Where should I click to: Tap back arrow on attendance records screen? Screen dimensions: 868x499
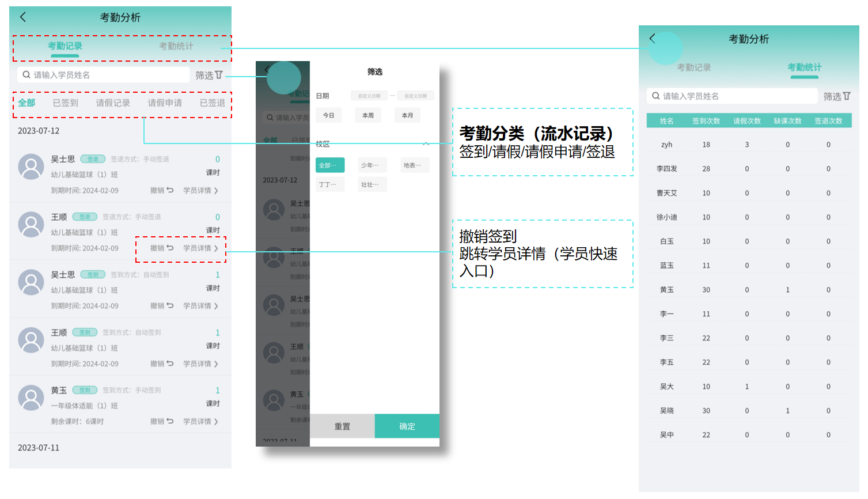[23, 17]
